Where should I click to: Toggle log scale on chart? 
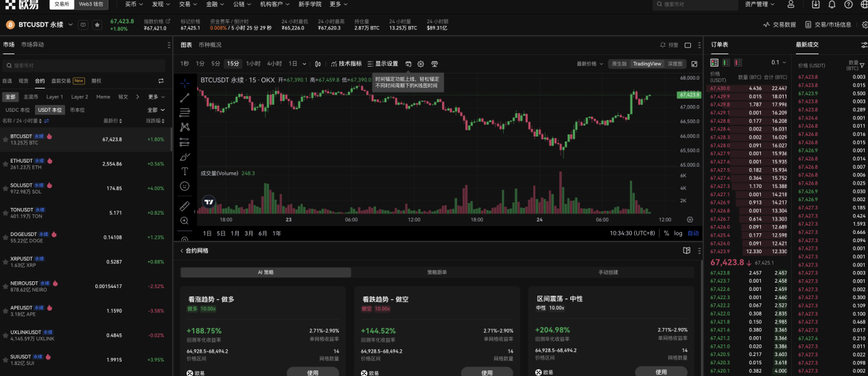678,233
